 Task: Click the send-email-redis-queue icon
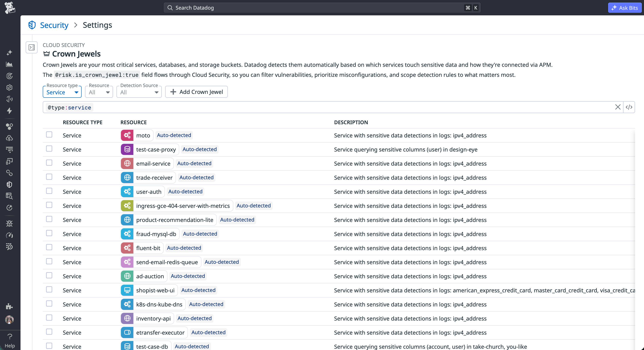(127, 262)
